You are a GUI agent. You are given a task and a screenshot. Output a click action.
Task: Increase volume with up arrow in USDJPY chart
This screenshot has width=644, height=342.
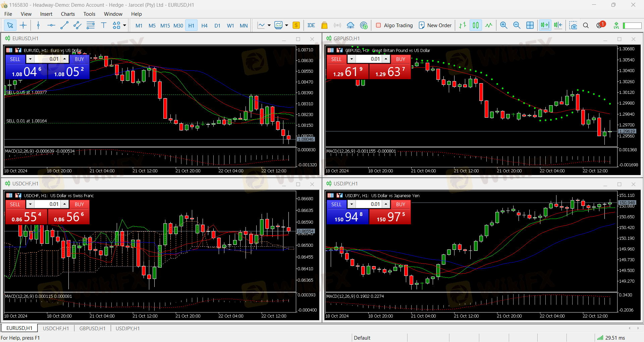(x=386, y=204)
